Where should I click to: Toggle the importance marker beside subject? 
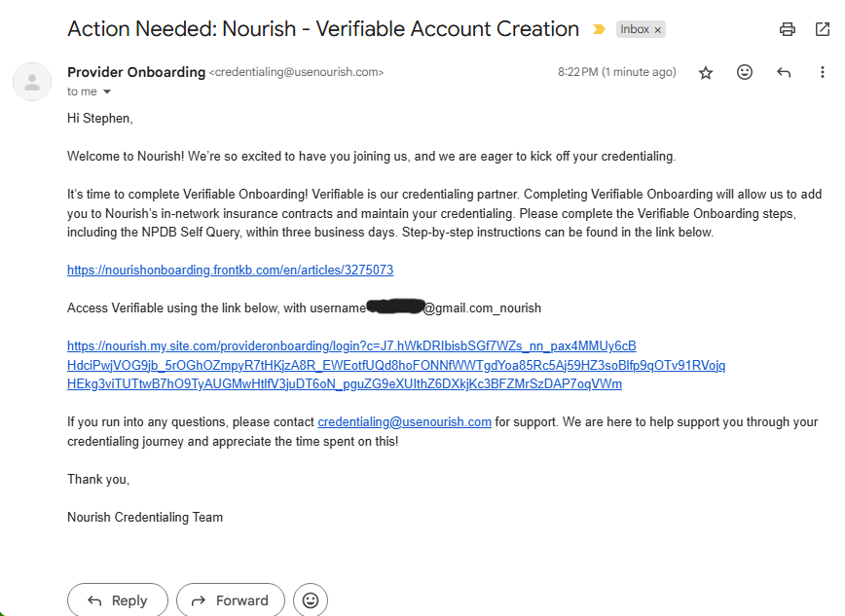[x=599, y=29]
